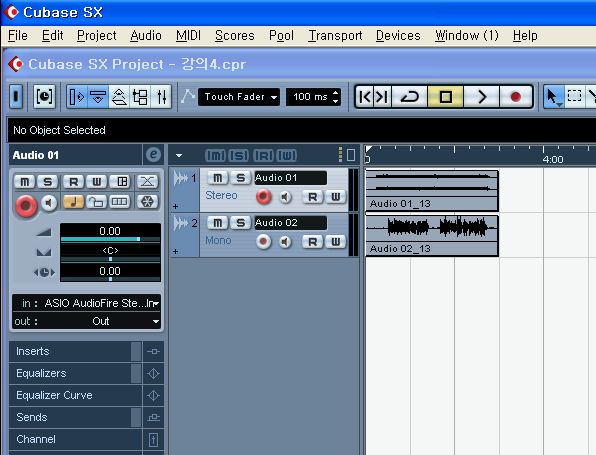
Task: Go to next marker
Action: click(382, 97)
